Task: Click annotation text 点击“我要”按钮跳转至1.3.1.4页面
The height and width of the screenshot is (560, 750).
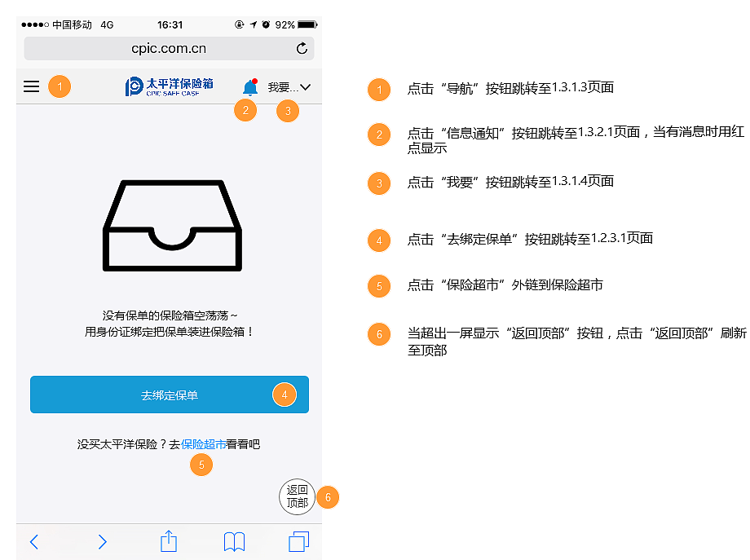Action: pyautogui.click(x=510, y=182)
